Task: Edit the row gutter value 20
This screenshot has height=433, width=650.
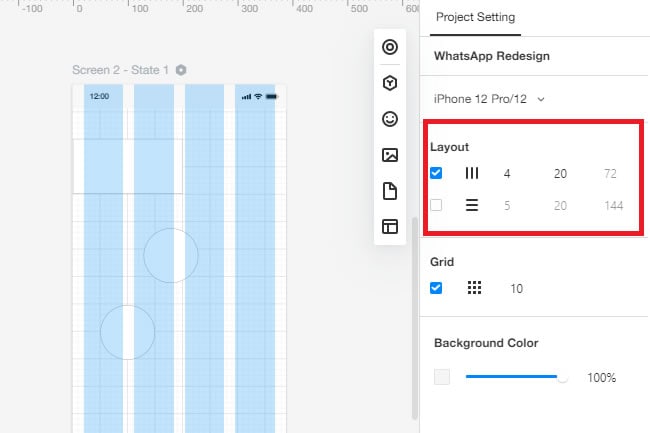Action: 560,206
